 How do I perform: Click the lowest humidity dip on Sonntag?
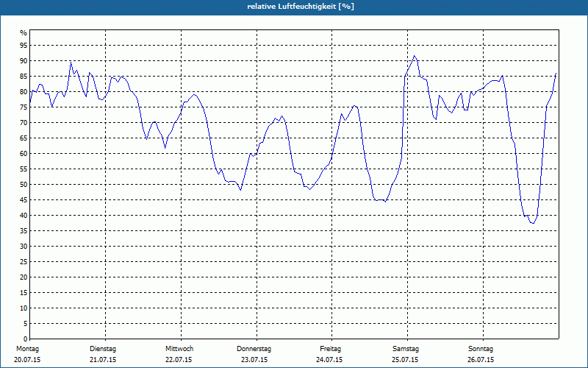click(533, 223)
